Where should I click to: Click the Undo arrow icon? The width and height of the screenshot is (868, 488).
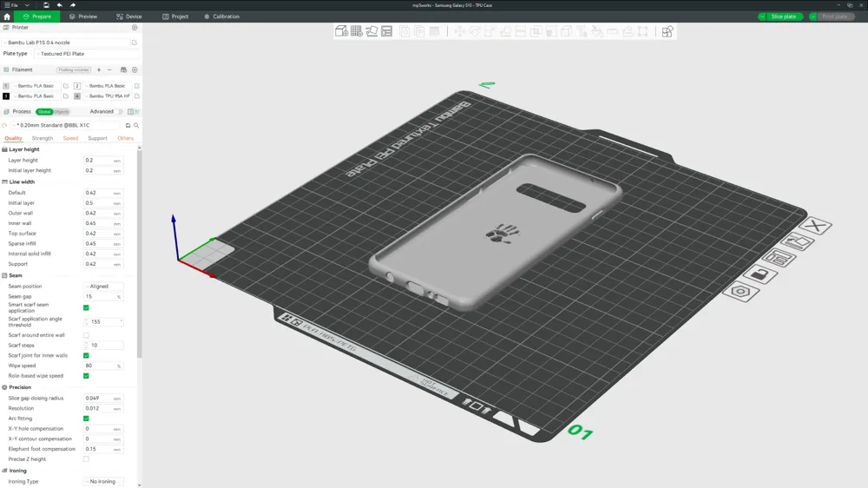[x=59, y=5]
